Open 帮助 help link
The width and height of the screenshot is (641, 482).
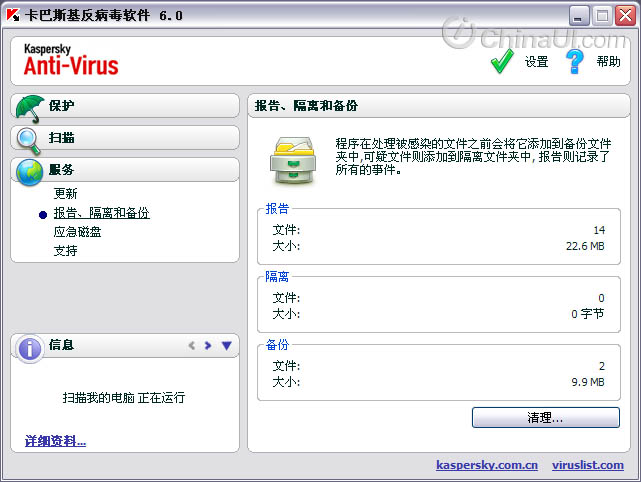coord(608,62)
